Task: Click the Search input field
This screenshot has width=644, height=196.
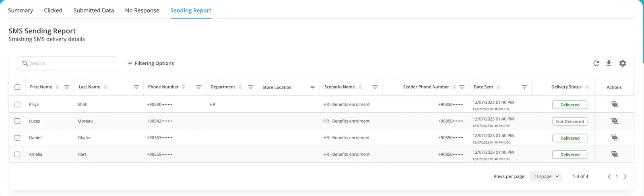Action: click(x=68, y=64)
